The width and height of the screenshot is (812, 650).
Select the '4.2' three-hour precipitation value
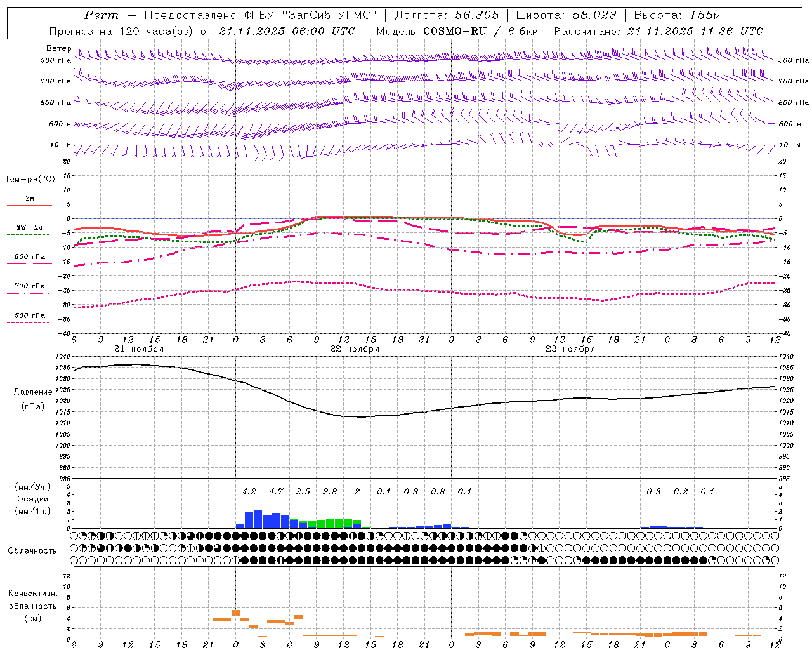[x=249, y=491]
